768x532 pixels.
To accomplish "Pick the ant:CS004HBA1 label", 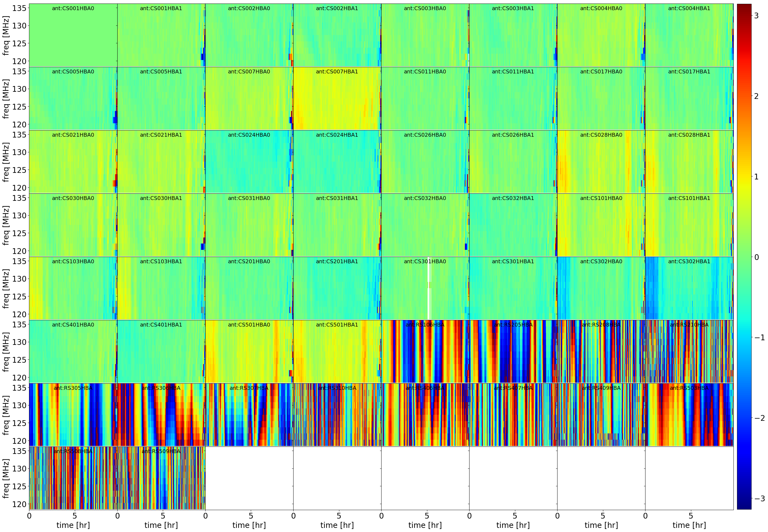I will (x=689, y=8).
